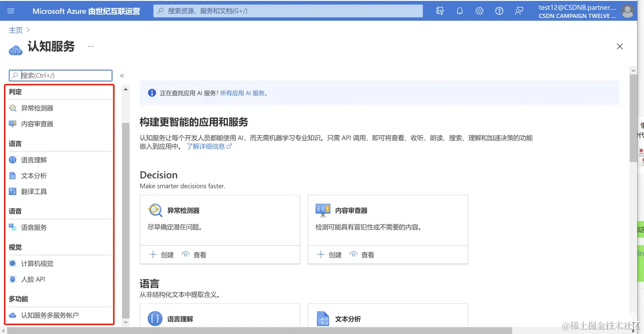
Task: Open the help question mark icon
Action: coord(499,11)
